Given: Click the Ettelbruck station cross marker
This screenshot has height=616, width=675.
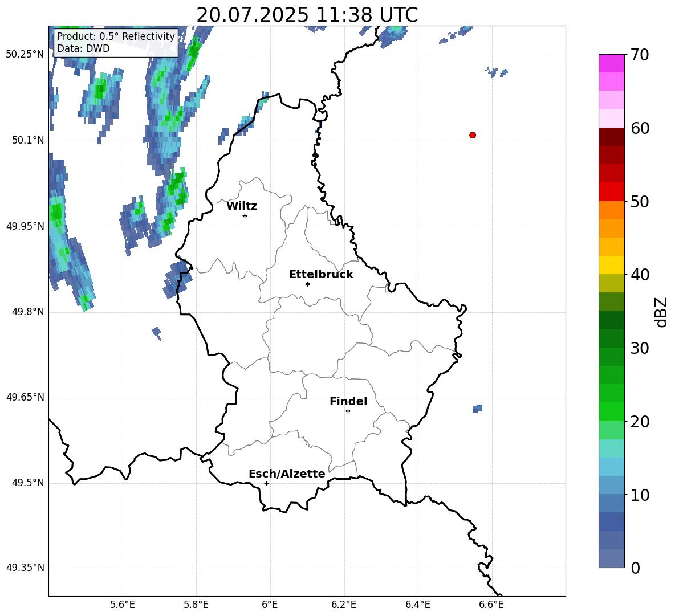Looking at the screenshot, I should coord(307,284).
